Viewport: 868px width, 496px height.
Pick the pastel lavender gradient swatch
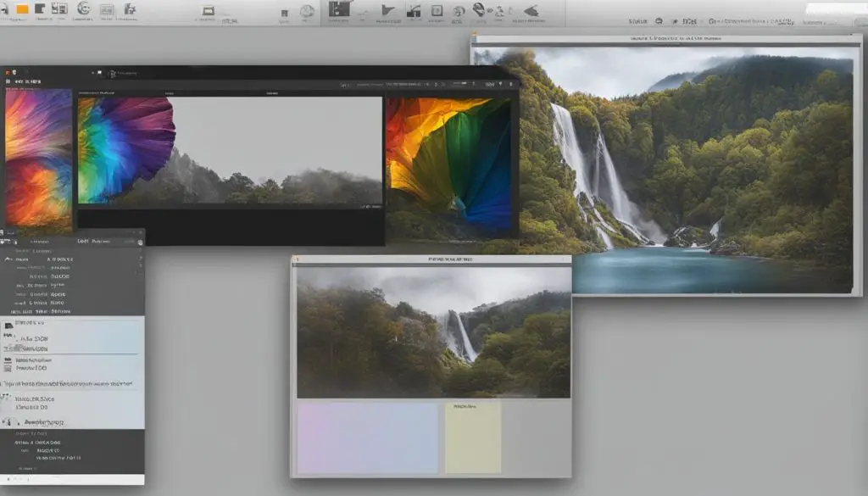coord(367,437)
